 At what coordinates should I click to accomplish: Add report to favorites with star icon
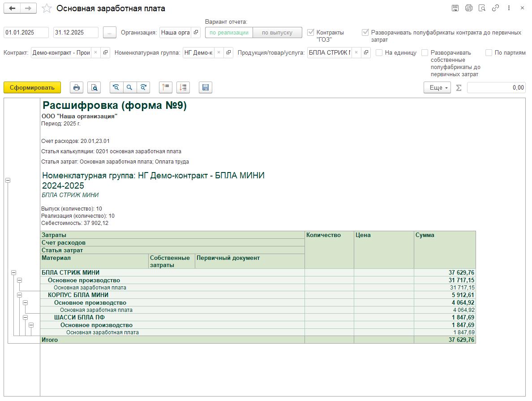click(47, 8)
